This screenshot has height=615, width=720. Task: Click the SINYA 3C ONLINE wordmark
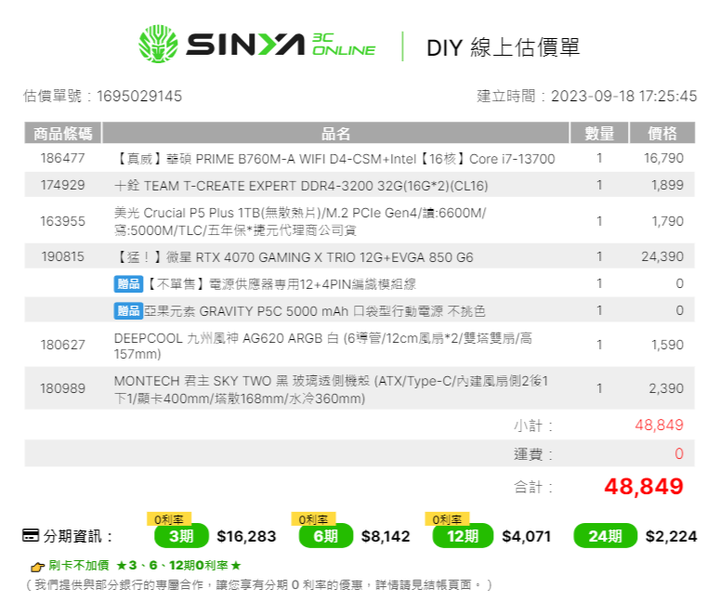(x=281, y=45)
